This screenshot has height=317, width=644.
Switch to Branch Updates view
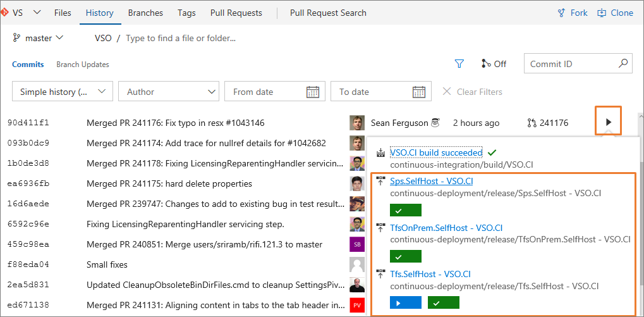point(83,65)
